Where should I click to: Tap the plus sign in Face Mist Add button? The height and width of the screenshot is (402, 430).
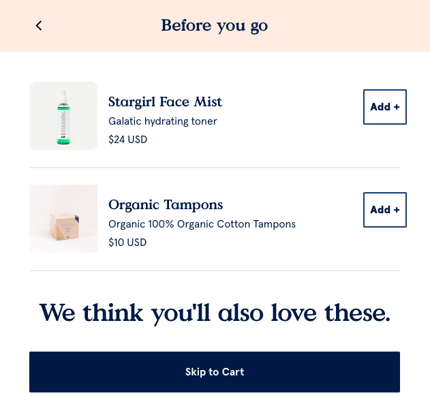(396, 107)
